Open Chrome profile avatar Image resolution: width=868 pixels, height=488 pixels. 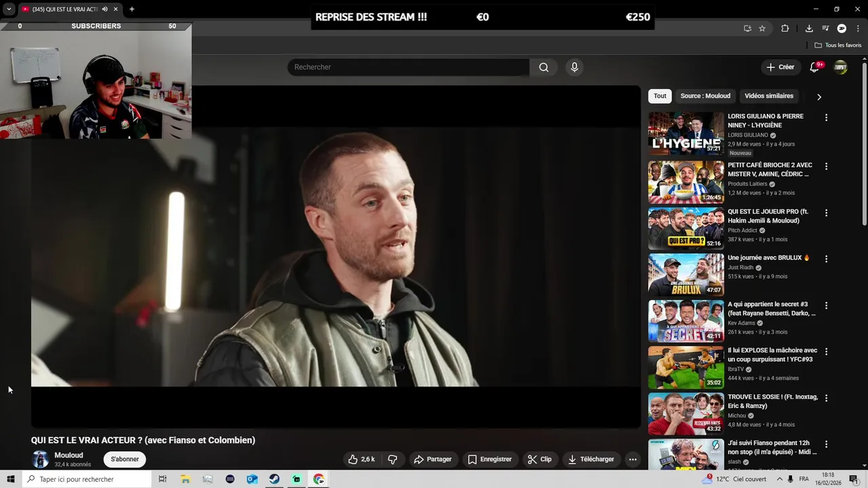842,28
